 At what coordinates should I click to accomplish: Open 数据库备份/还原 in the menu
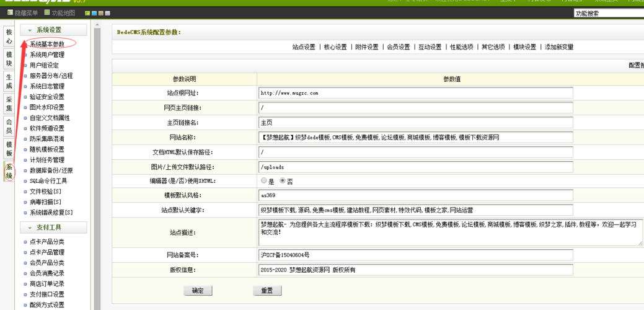51,170
